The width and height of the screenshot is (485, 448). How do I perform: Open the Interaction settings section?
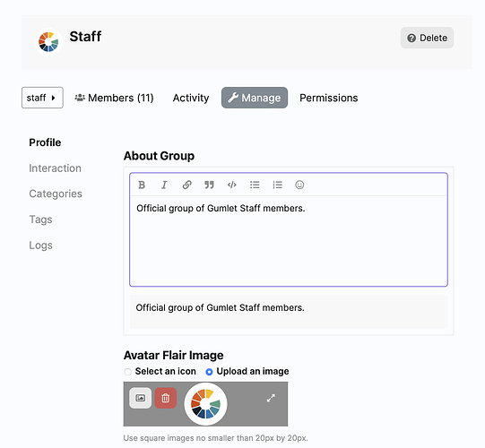[x=55, y=168]
